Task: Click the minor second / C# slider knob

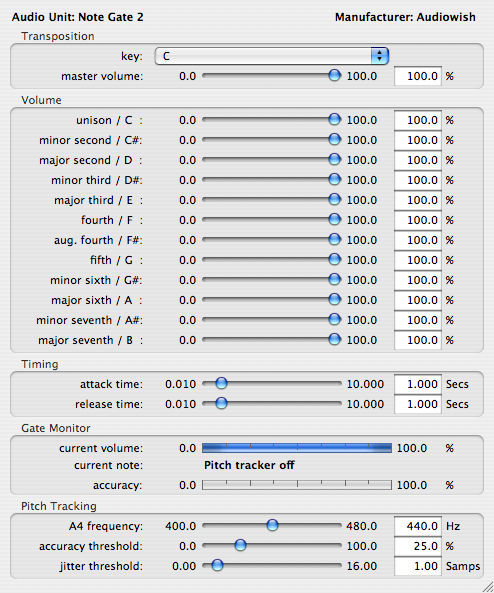Action: pos(334,140)
